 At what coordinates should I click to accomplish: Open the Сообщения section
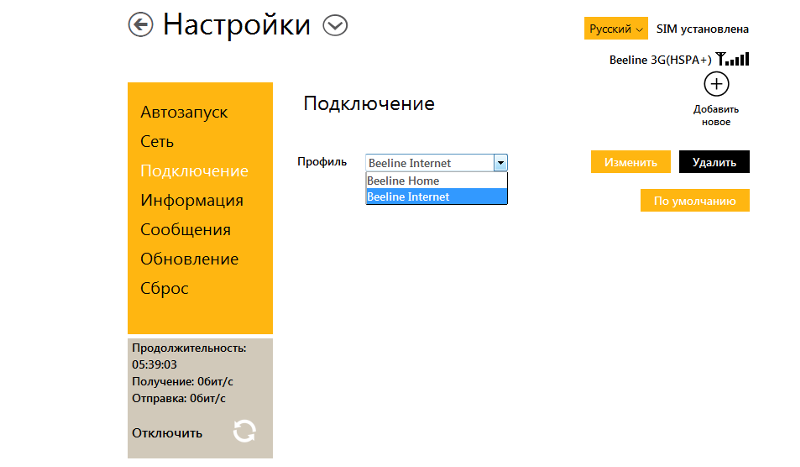[186, 230]
